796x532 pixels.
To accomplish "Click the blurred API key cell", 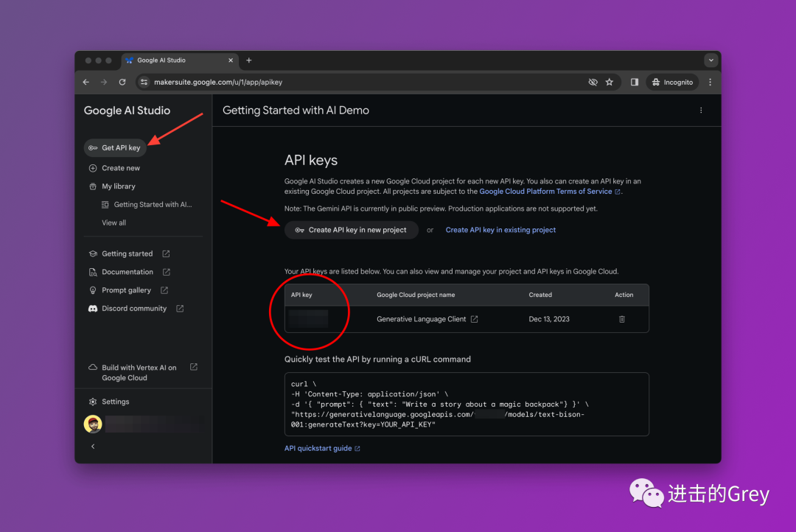I will [x=308, y=319].
